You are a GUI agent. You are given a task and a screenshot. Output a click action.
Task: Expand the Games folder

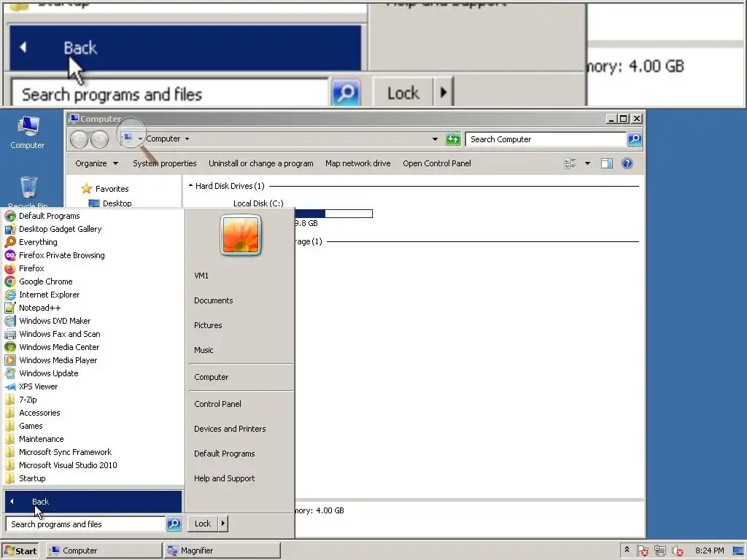[x=93, y=426]
